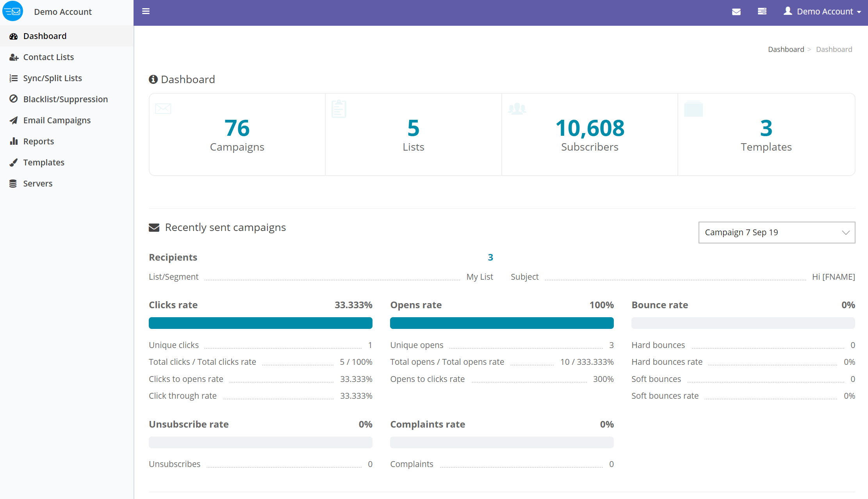This screenshot has width=868, height=499.
Task: Click the Opens rate progress bar
Action: [502, 323]
